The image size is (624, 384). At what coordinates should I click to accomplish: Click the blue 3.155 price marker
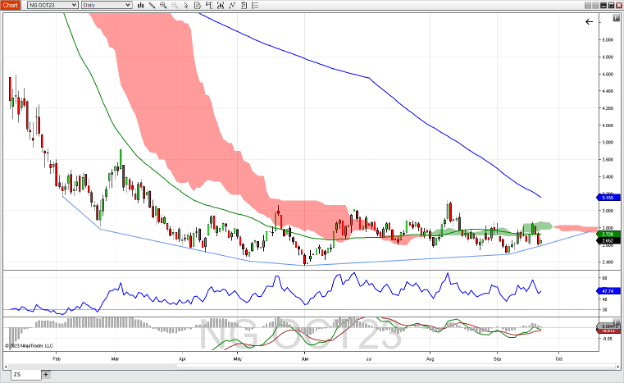[608, 197]
